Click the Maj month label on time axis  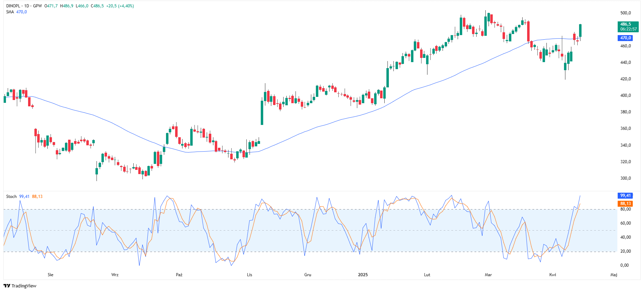pos(614,275)
